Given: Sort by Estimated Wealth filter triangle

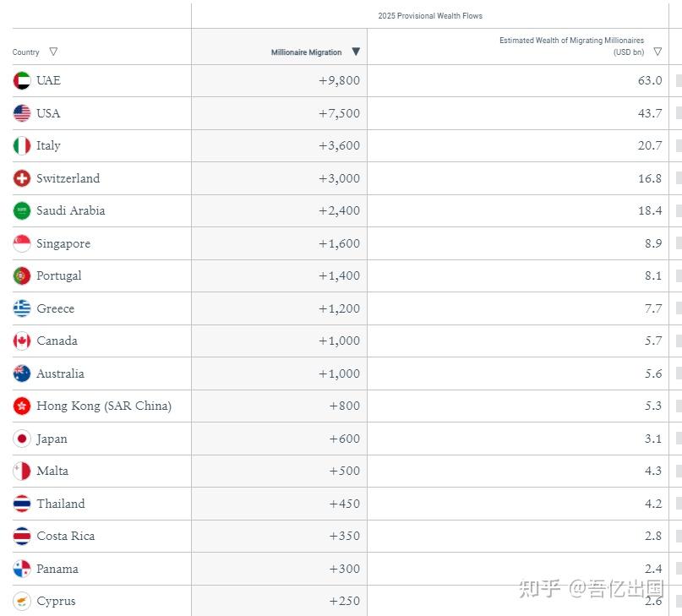Looking at the screenshot, I should point(657,52).
